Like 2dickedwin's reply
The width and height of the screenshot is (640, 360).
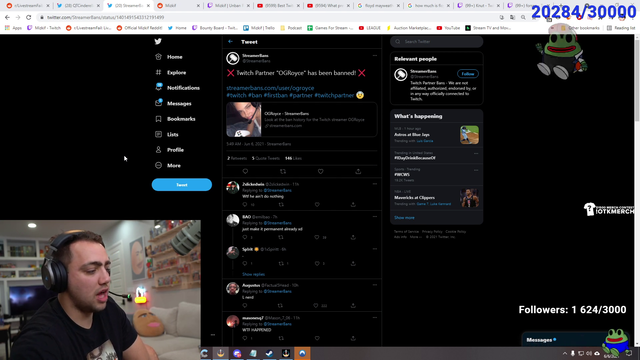point(317,204)
